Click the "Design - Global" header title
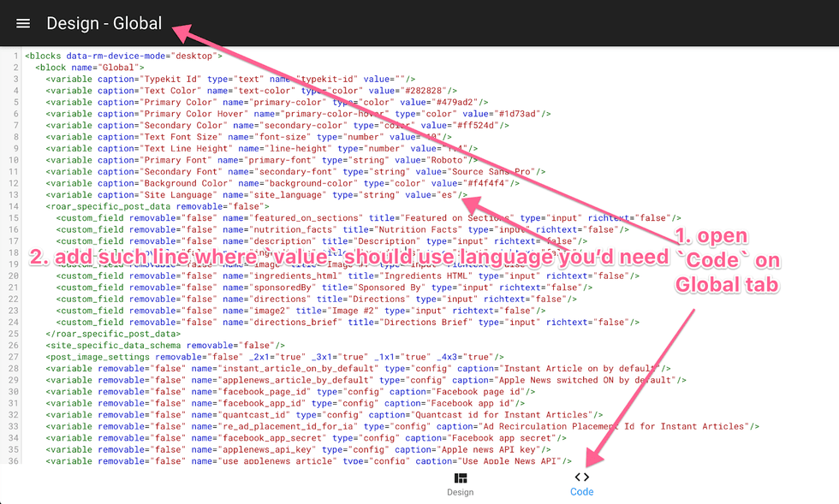This screenshot has height=504, width=839. click(104, 23)
